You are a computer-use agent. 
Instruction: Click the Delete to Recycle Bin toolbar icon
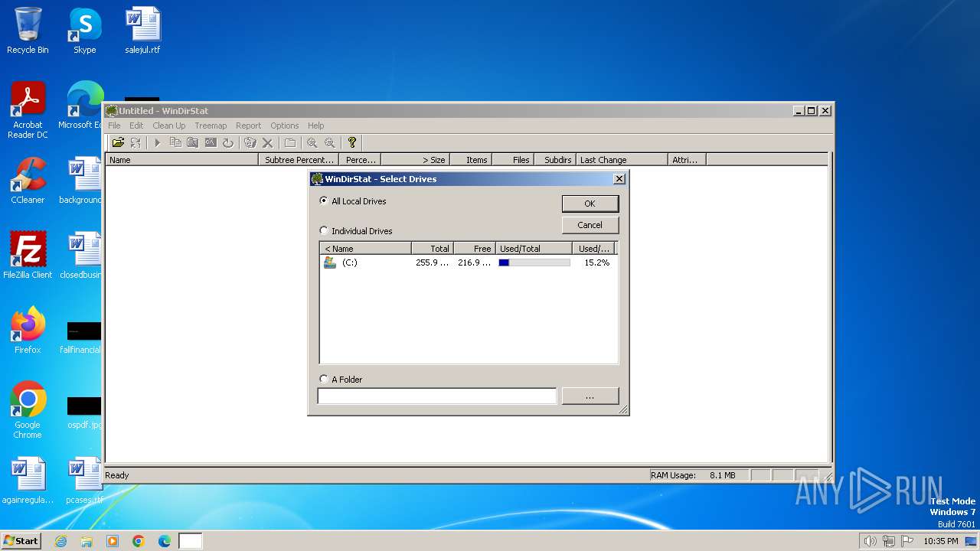[x=250, y=142]
